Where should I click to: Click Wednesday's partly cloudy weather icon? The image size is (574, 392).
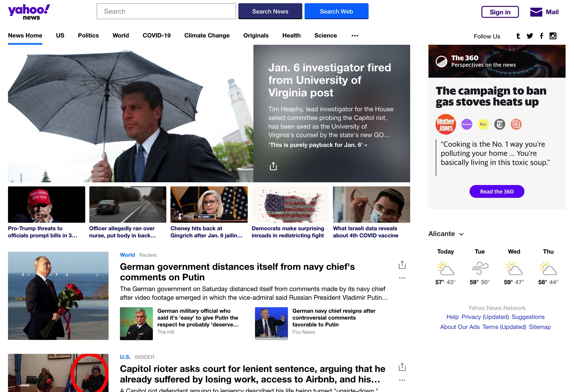pos(514,268)
